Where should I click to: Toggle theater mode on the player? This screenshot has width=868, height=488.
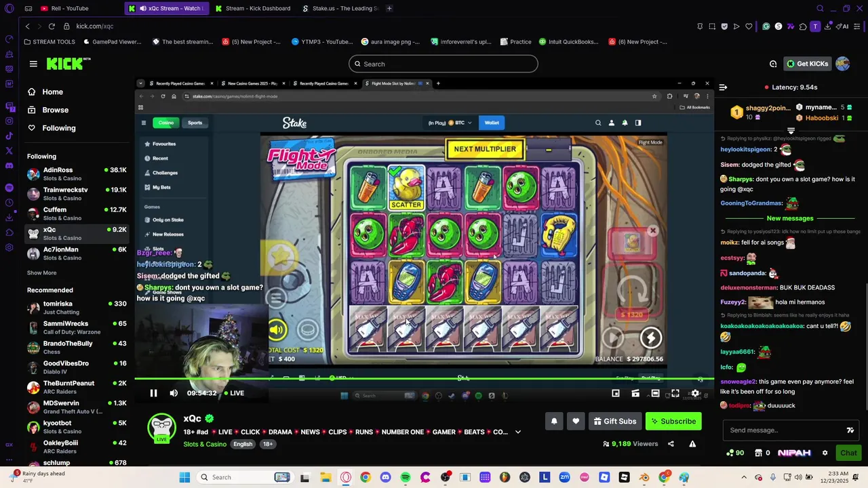click(x=655, y=393)
